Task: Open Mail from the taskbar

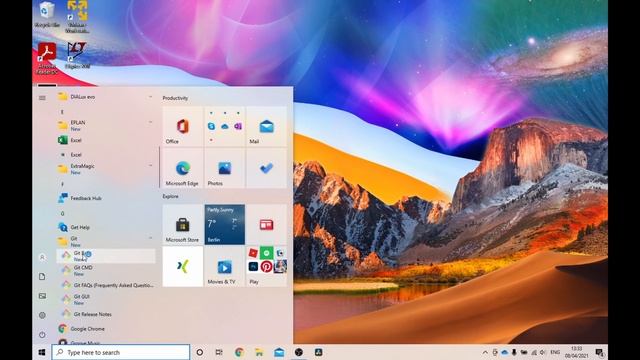Action: [x=279, y=352]
